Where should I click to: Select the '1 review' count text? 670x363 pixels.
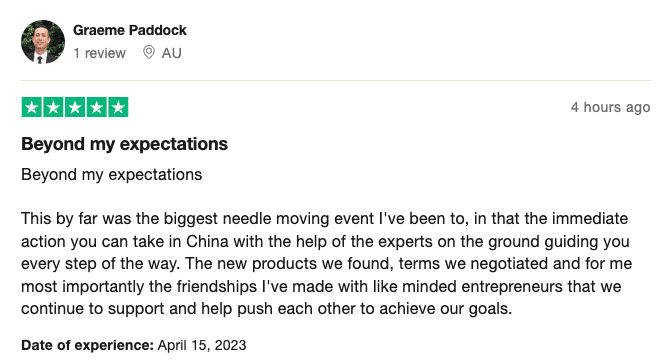pos(99,53)
